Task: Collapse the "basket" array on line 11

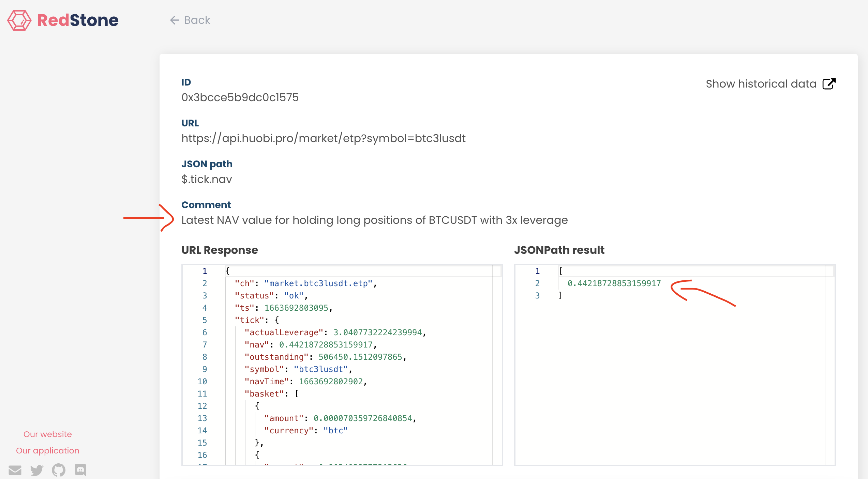Action: 217,394
